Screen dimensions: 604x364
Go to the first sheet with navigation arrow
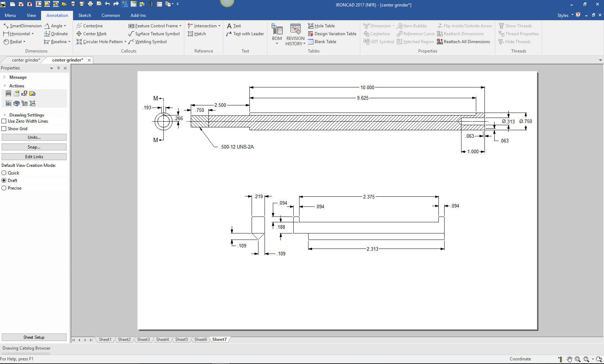(73, 340)
